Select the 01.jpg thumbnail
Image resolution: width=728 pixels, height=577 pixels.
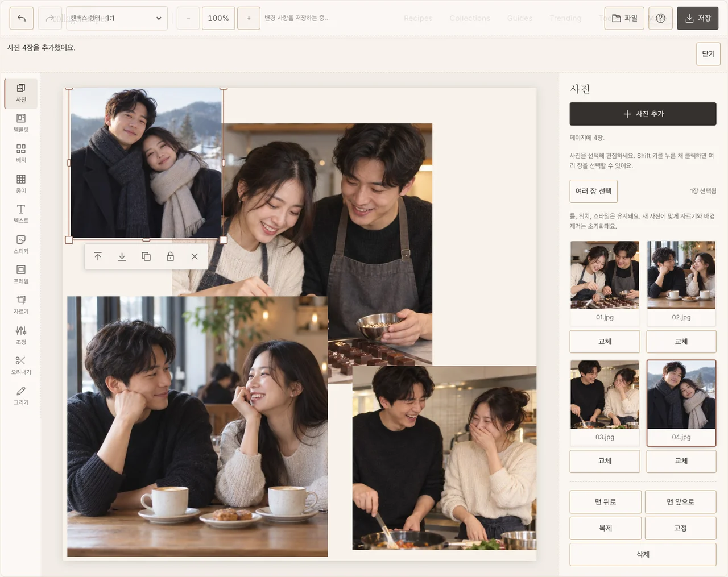(605, 283)
